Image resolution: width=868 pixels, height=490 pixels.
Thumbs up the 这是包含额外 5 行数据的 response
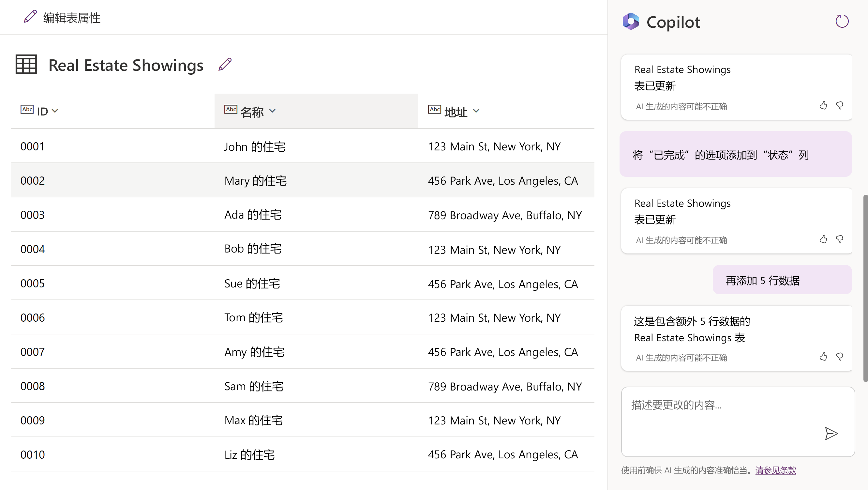pos(823,357)
